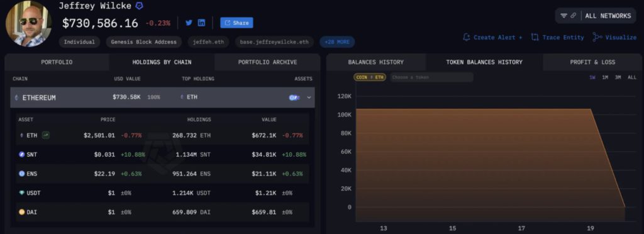The height and width of the screenshot is (234, 644).
Task: Click the Share button
Action: [x=236, y=23]
